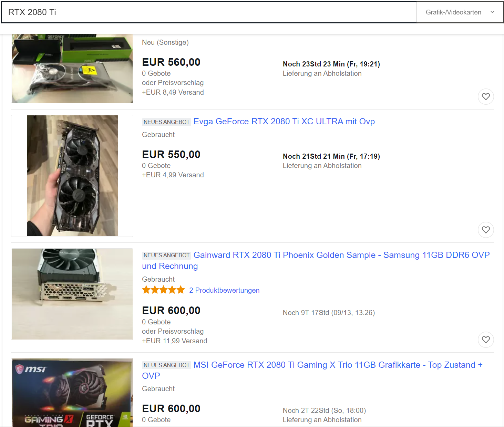Open Evga GeForce RTX 2080 Ti XC ULTRA listing

tap(284, 122)
